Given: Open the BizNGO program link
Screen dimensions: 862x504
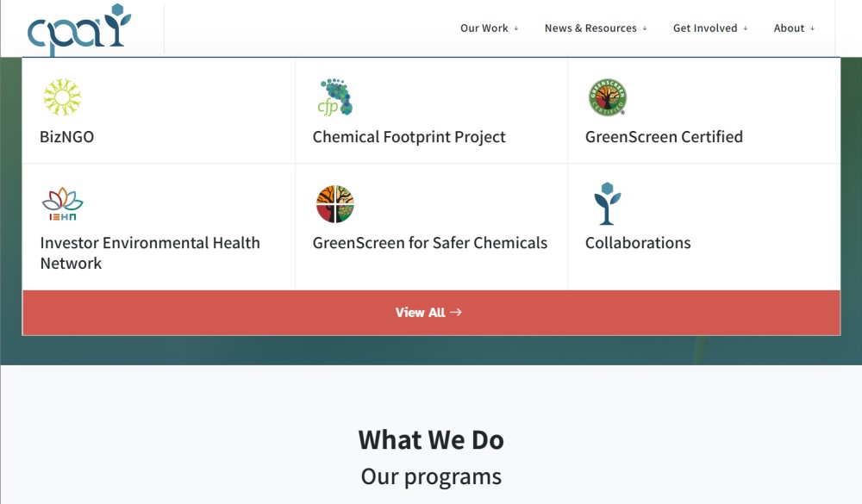Looking at the screenshot, I should click(66, 137).
